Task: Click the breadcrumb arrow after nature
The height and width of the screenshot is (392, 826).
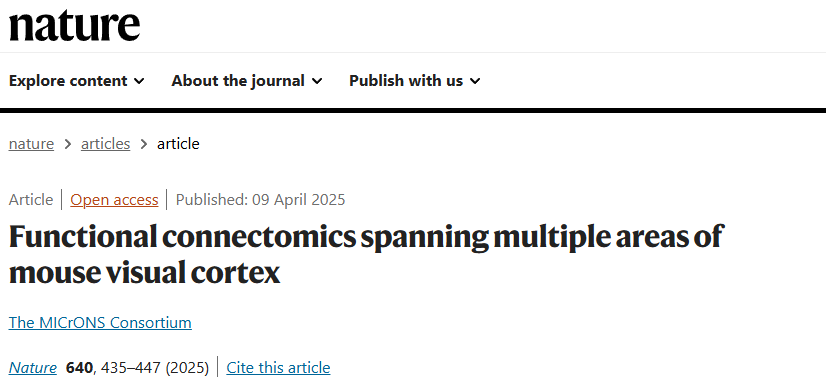Action: click(67, 144)
